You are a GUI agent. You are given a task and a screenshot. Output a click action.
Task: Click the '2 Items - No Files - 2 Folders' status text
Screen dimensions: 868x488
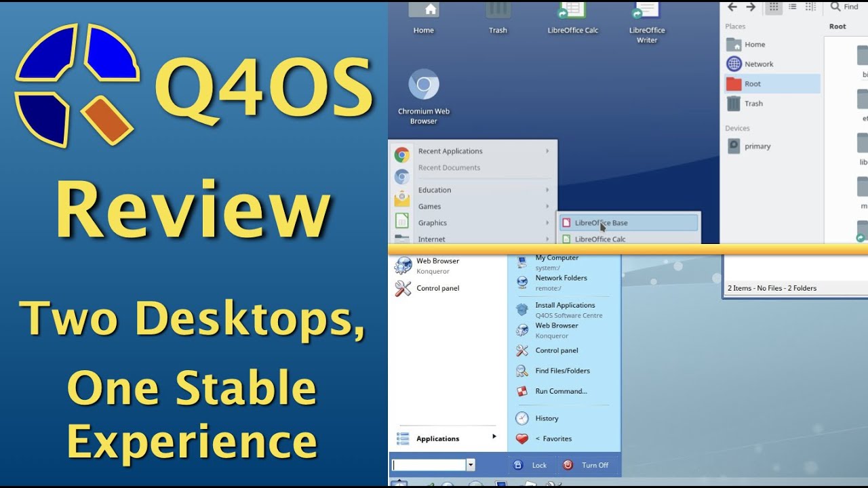click(772, 288)
